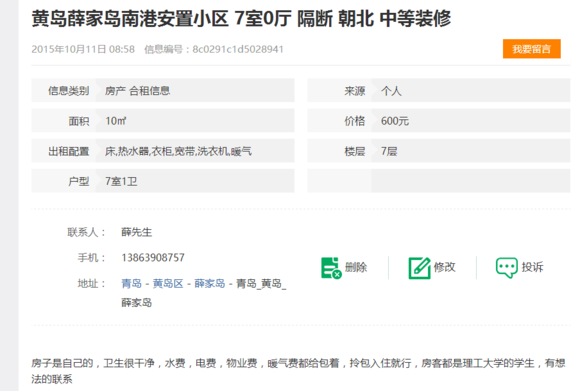Click the description paragraph starting 房子是自己的
The width and height of the screenshot is (580, 391).
pos(298,371)
